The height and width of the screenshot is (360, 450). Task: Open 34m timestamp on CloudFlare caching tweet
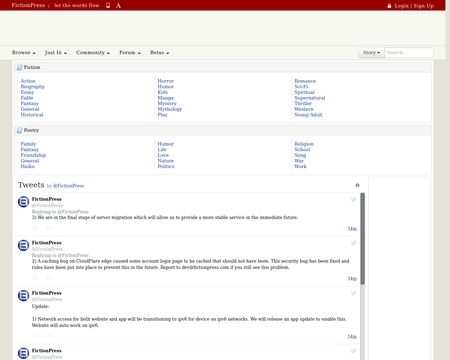tap(352, 278)
